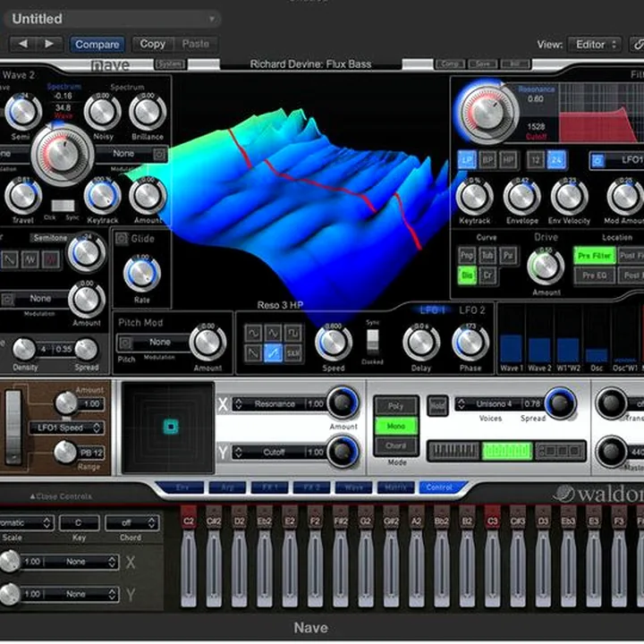Switch to the FX 2 tab

[x=312, y=487]
